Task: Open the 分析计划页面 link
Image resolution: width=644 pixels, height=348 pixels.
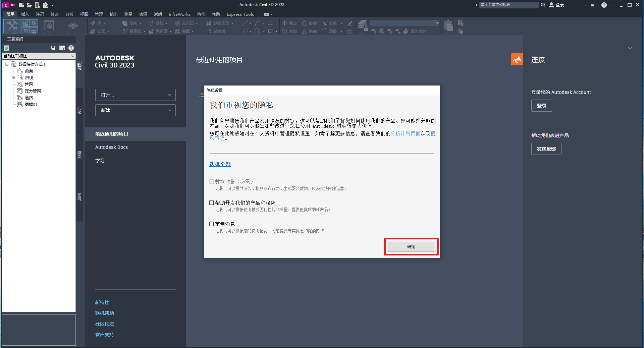Action: pos(406,133)
